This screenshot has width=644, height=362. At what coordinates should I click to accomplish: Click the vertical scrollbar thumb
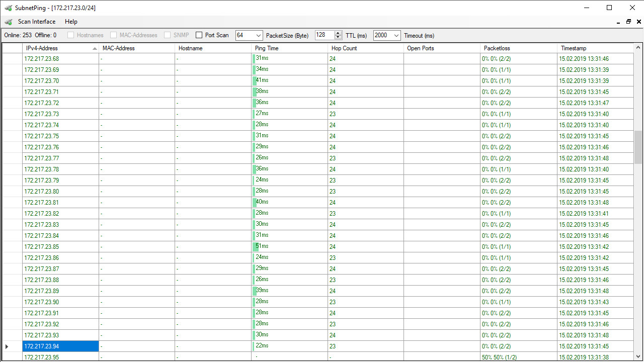coord(638,147)
